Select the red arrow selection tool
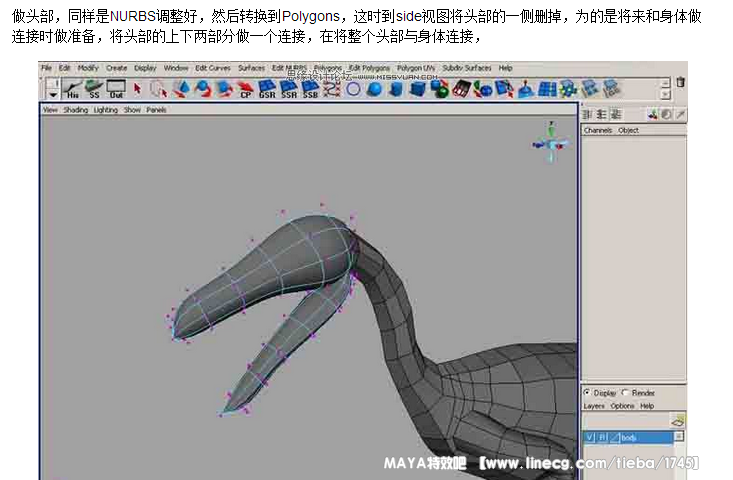Screen dimensions: 733x480 pos(137,88)
